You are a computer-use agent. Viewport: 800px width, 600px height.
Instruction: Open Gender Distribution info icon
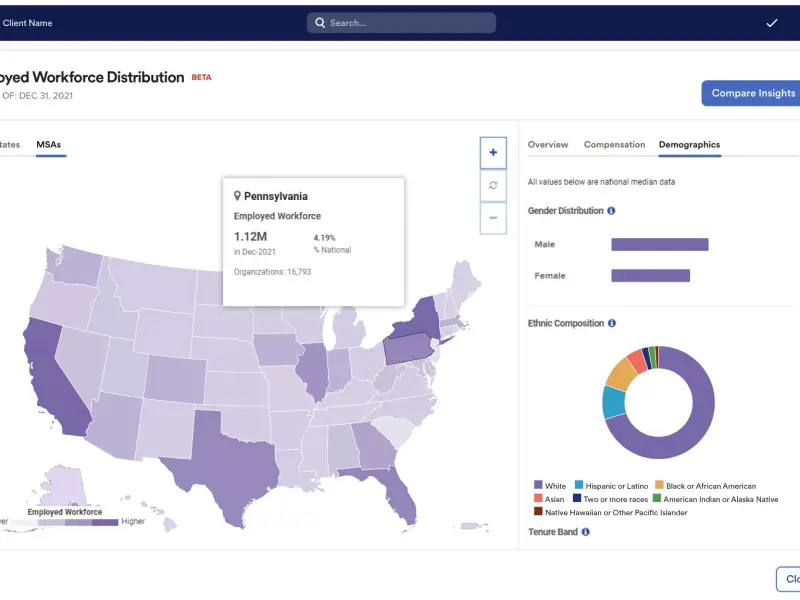[x=611, y=211]
